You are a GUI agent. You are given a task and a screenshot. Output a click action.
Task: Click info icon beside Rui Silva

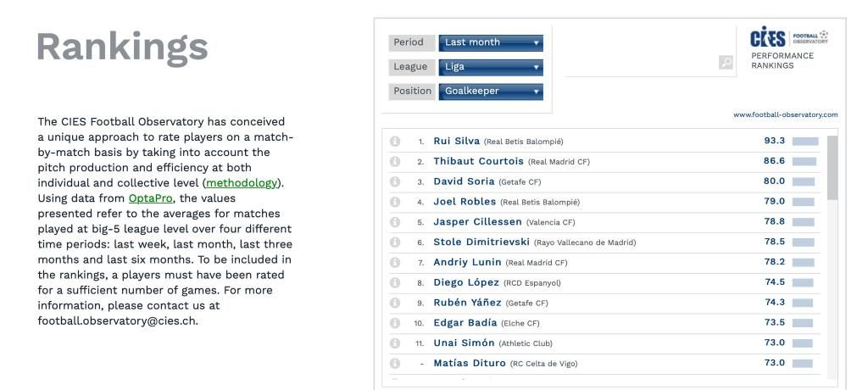[x=394, y=142]
